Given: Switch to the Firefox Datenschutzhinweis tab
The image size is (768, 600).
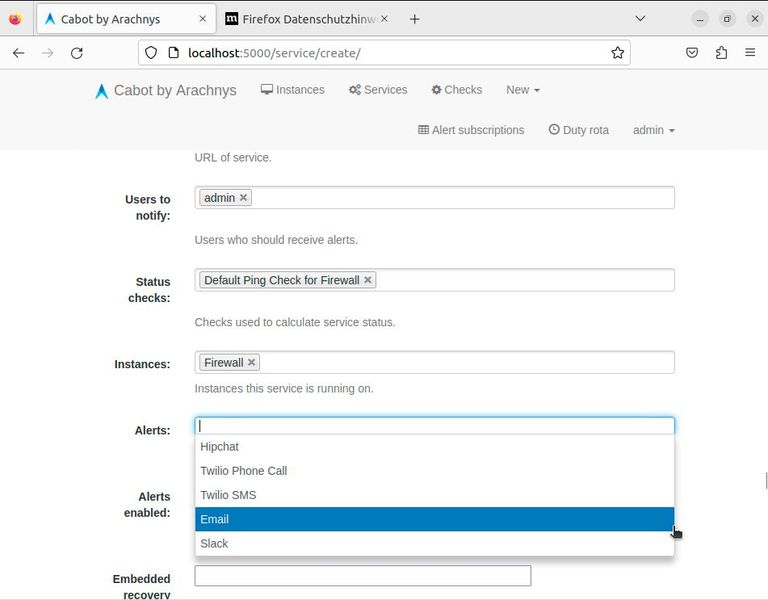Looking at the screenshot, I should coord(300,19).
